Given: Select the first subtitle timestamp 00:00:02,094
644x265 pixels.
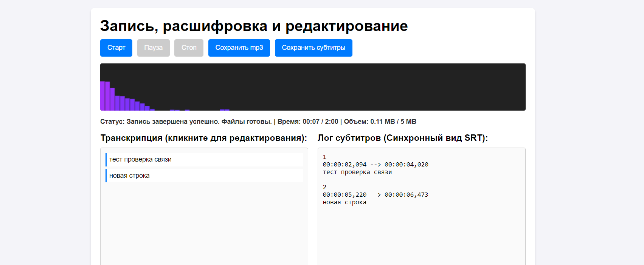Looking at the screenshot, I should [345, 165].
